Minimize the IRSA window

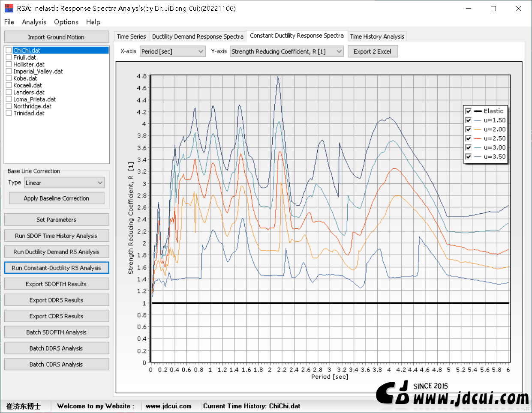(x=468, y=9)
